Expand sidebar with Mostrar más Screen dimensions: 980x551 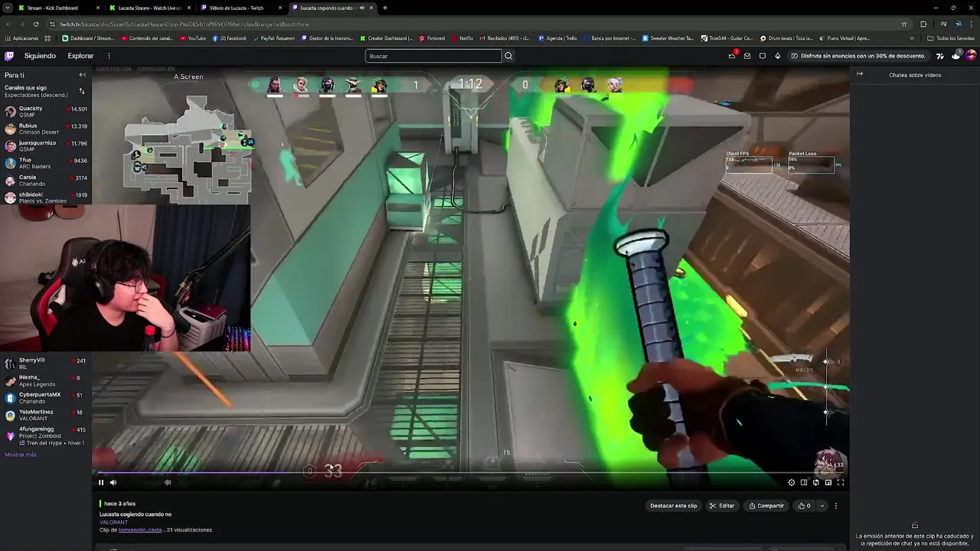pyautogui.click(x=21, y=455)
